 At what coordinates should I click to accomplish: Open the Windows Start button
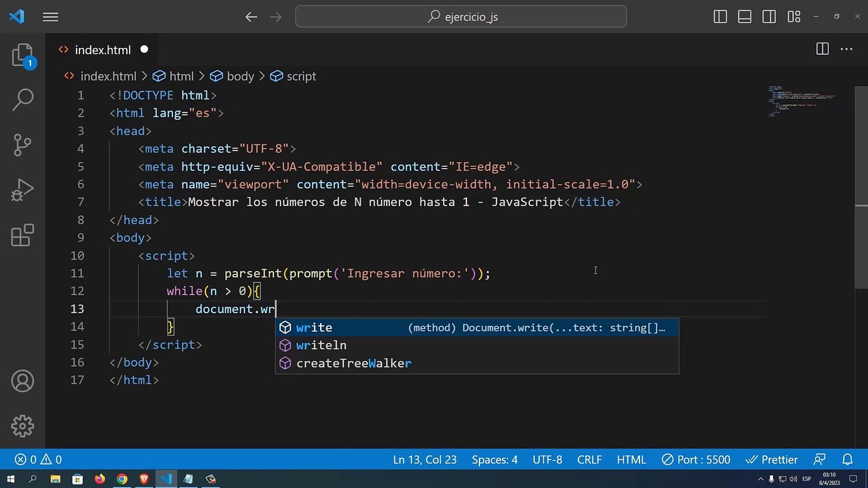[11, 479]
